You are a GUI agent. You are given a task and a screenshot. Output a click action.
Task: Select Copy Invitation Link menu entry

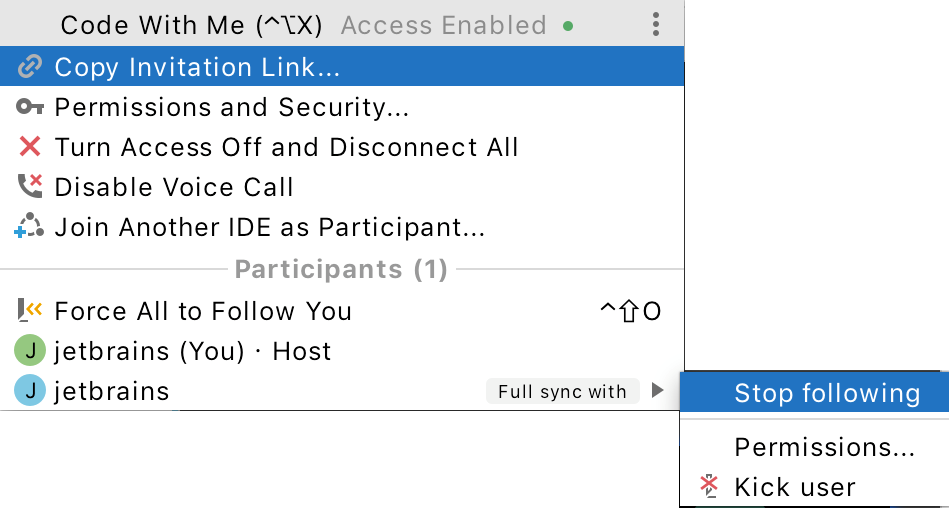point(197,67)
